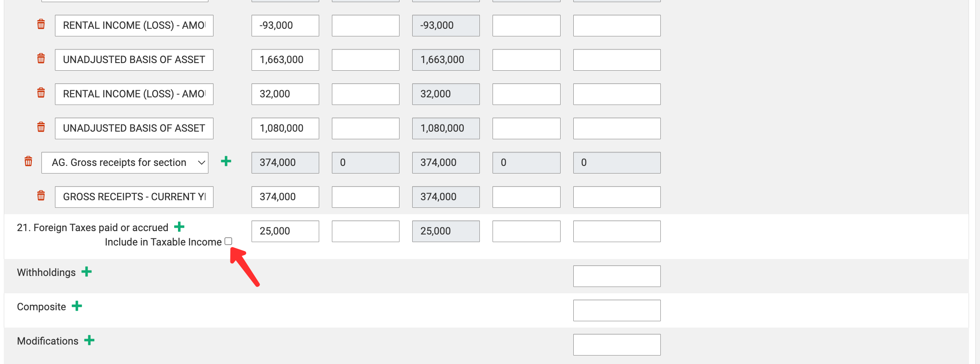Delete the -93,000 RENTAL INCOME (LOSS) row

point(41,25)
